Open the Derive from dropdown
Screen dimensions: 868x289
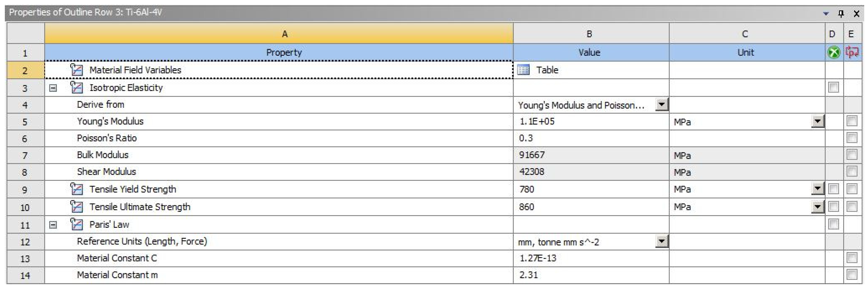tap(661, 104)
